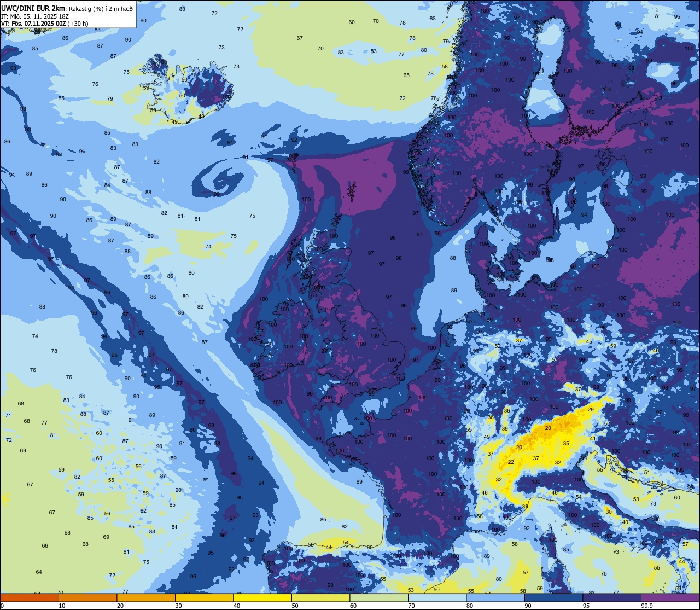Select the legend swatch between 40 and 50
This screenshot has height=610, width=700.
[262, 597]
